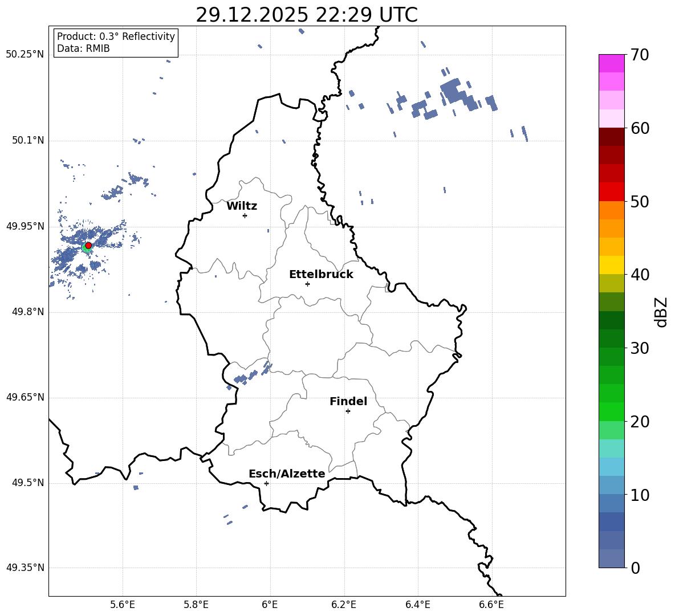Click the Esch/Alzette station cross marker

[x=266, y=483]
